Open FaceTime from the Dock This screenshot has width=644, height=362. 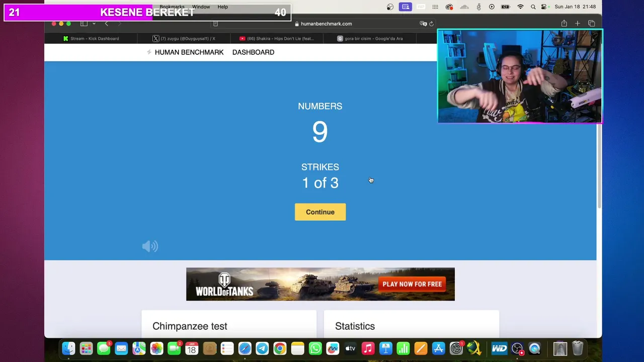pyautogui.click(x=174, y=348)
